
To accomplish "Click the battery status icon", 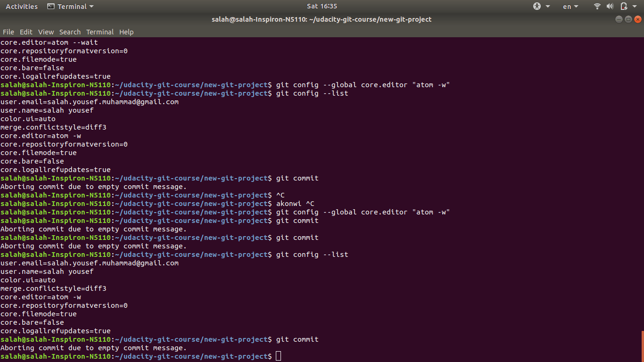I will (624, 6).
